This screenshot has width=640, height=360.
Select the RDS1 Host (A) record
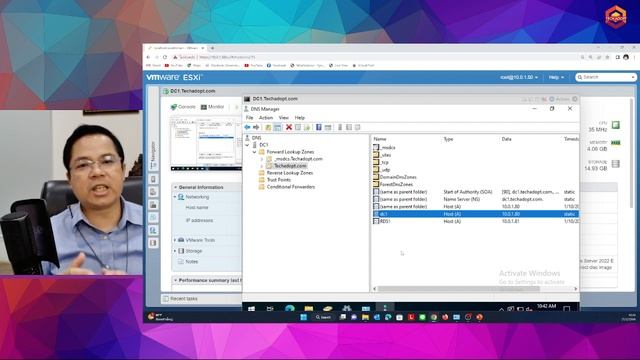(x=476, y=221)
